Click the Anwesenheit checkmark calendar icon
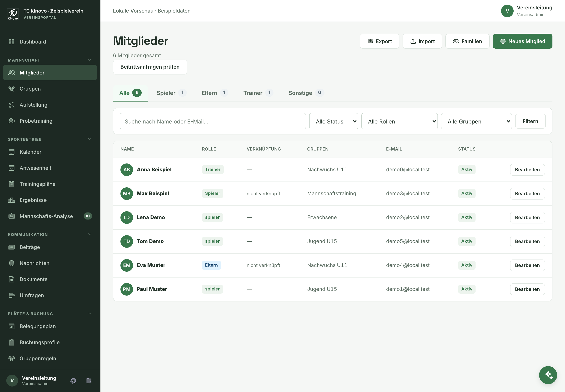Viewport: 565px width, 392px height. (x=12, y=168)
